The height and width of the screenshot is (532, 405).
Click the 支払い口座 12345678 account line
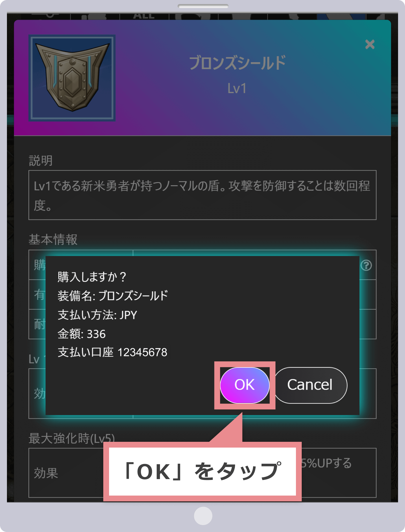click(113, 352)
